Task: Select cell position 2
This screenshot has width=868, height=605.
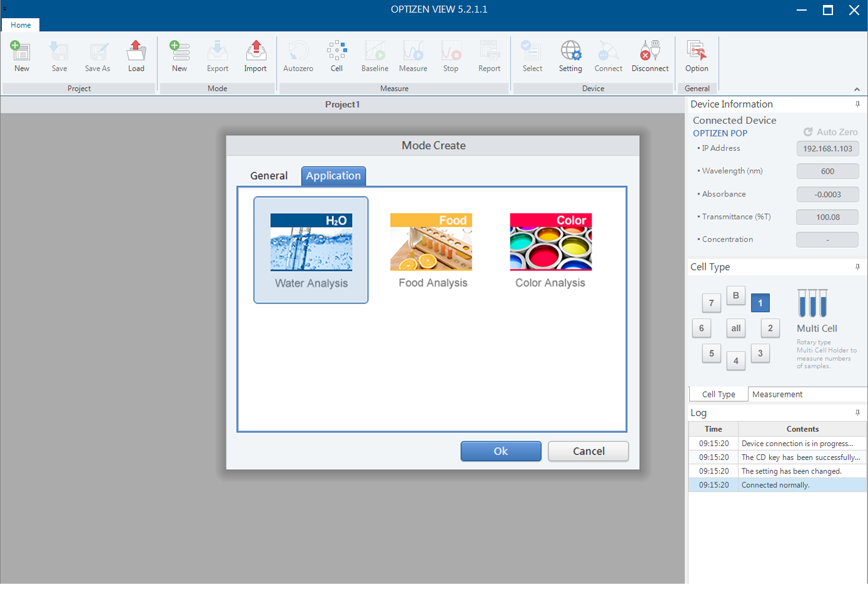Action: 770,328
